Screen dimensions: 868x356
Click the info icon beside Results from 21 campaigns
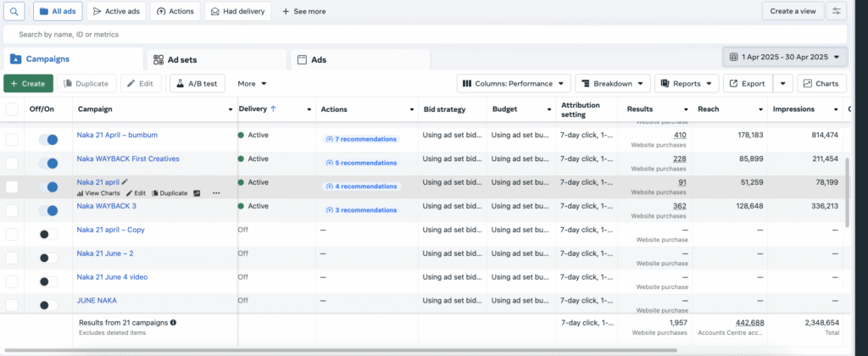pyautogui.click(x=174, y=322)
